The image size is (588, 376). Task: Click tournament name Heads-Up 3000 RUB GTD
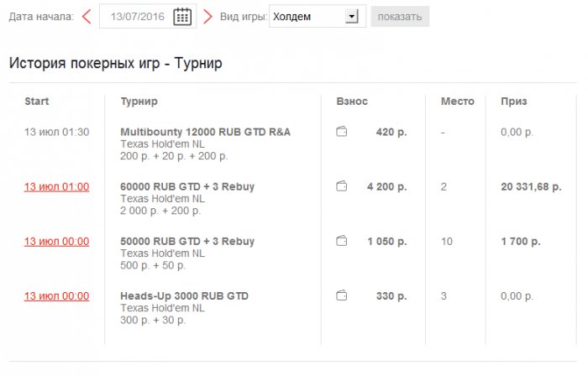tap(185, 296)
